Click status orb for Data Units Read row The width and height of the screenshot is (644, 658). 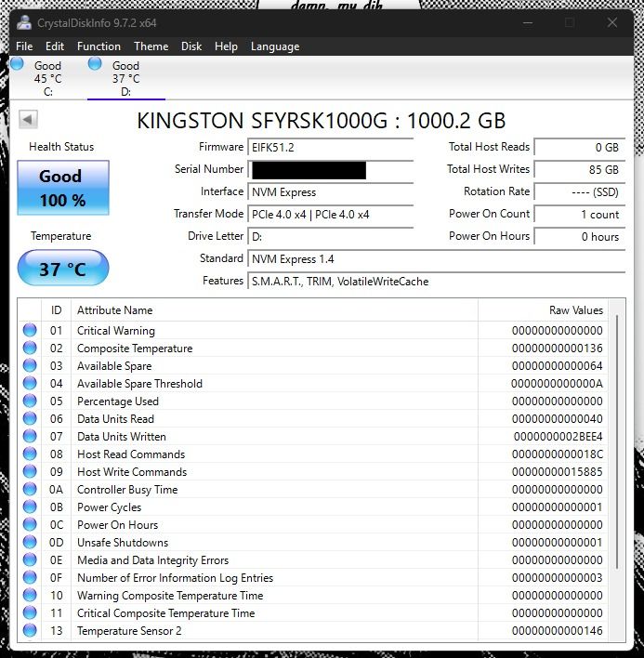[30, 418]
